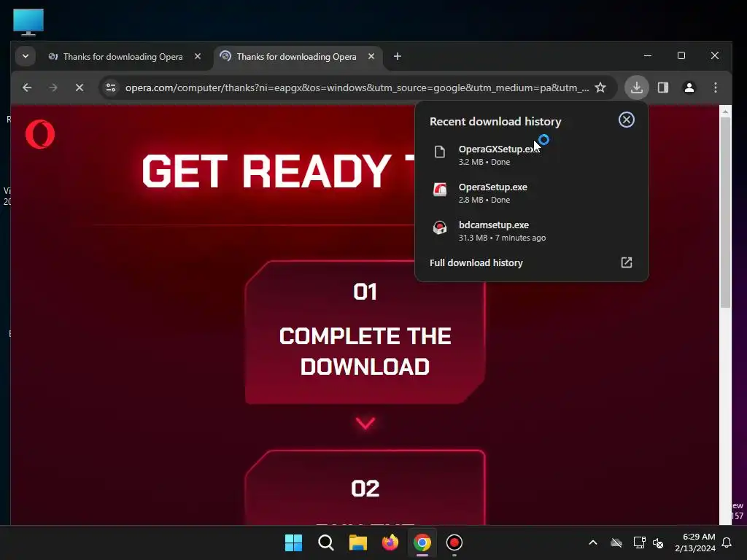Viewport: 747px width, 560px height.
Task: Open network status tray icon
Action: (x=639, y=542)
